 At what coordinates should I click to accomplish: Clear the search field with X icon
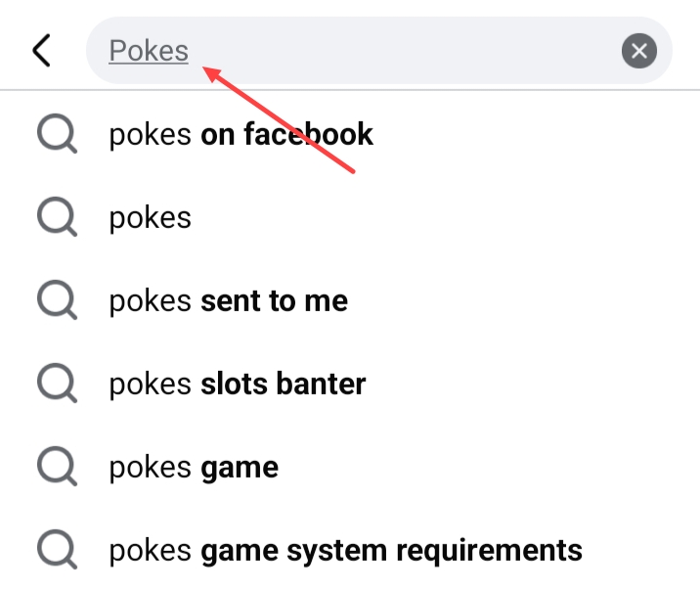(x=638, y=51)
